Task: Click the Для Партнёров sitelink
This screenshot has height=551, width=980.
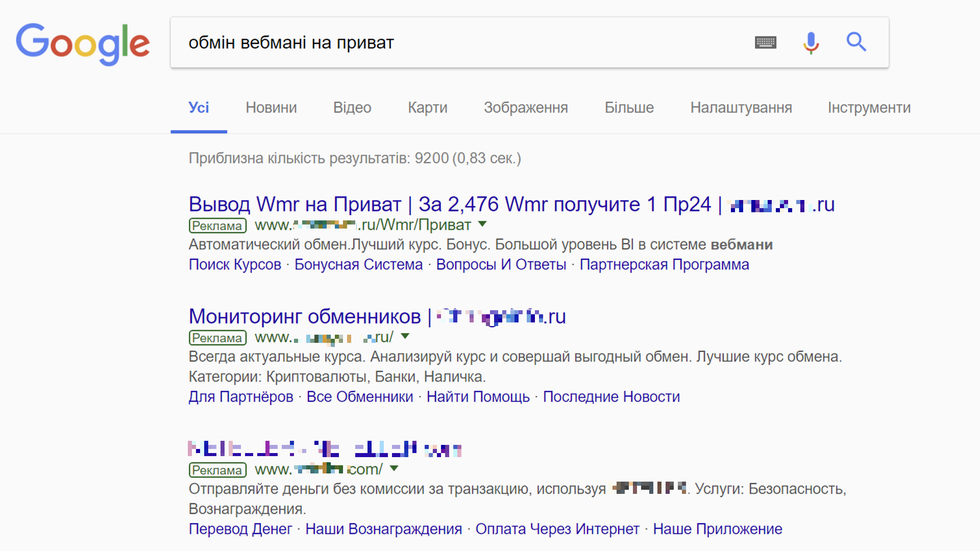Action: pos(241,397)
